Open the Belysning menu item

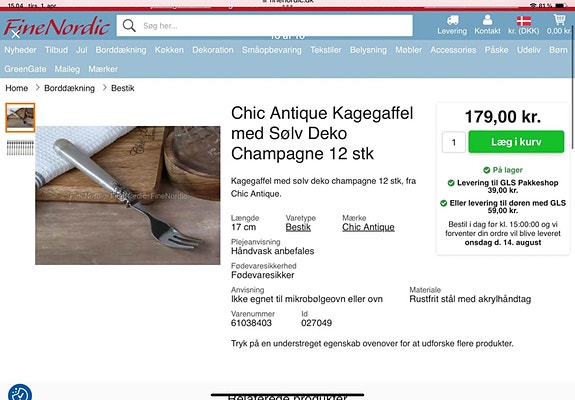[368, 50]
